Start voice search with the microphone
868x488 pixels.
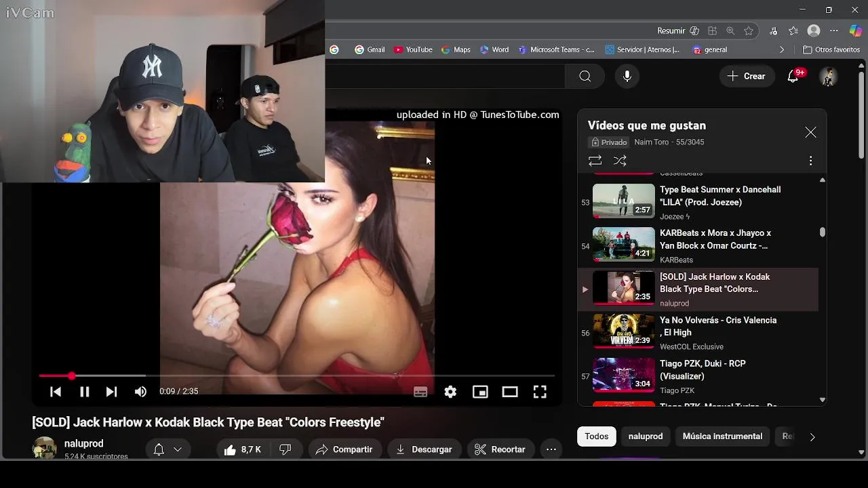click(627, 76)
